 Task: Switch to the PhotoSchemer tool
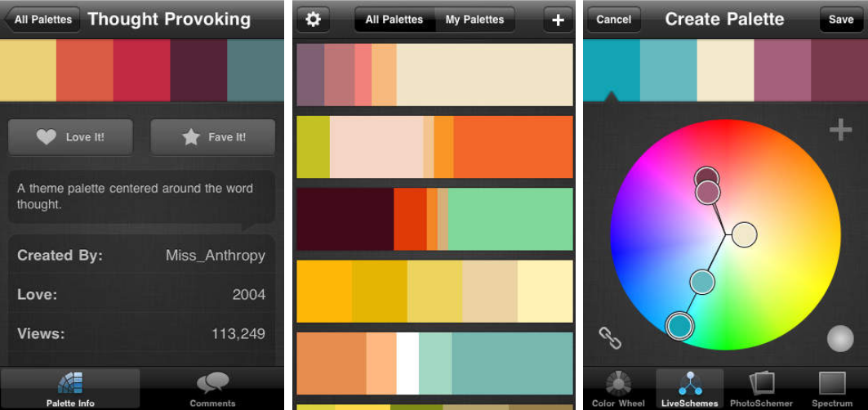(x=761, y=389)
